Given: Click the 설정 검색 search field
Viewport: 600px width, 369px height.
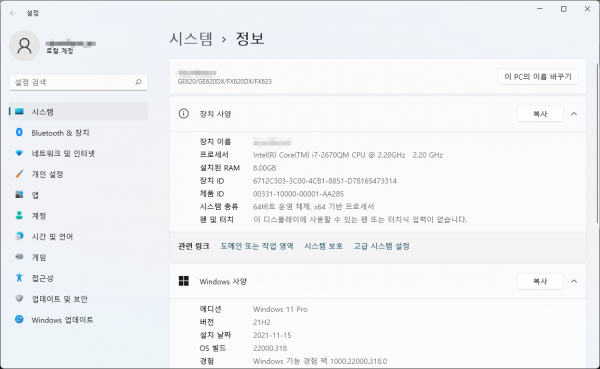Looking at the screenshot, I should (78, 82).
